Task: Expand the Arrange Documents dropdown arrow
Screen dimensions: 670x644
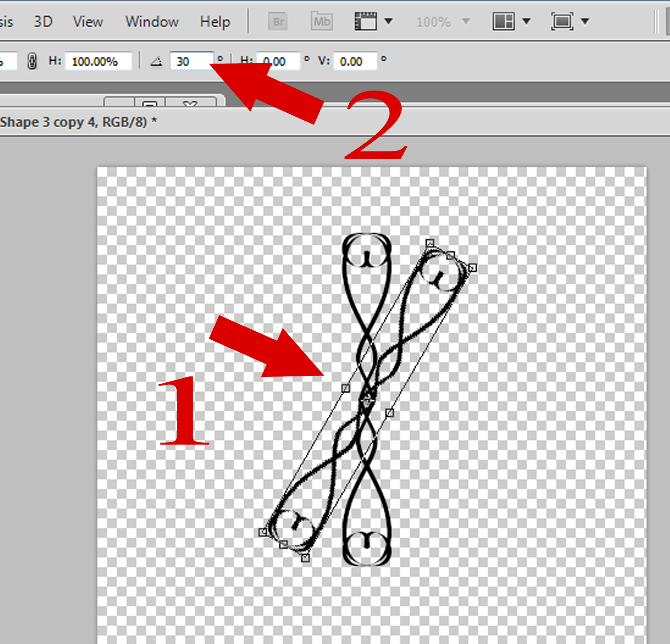Action: 527,21
